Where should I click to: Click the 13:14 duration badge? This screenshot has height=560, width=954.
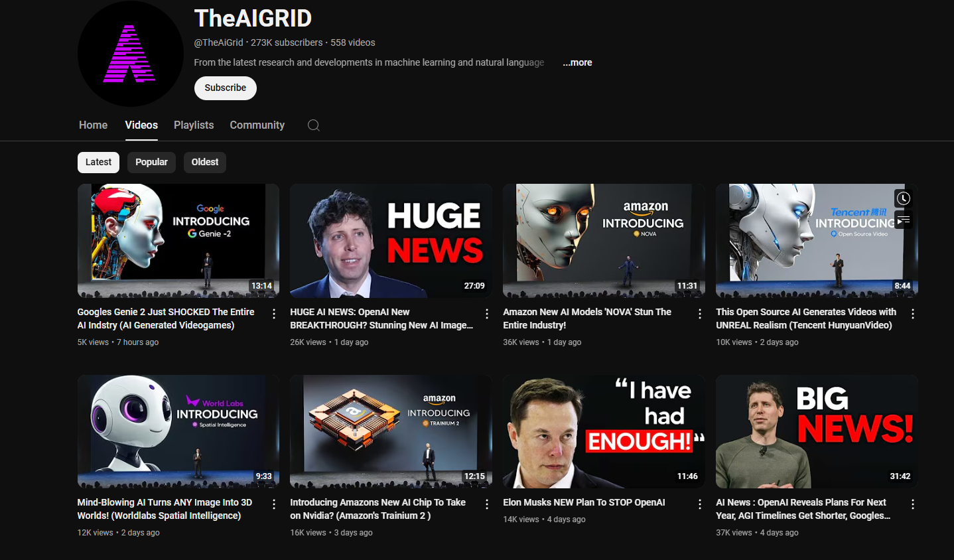tap(261, 286)
